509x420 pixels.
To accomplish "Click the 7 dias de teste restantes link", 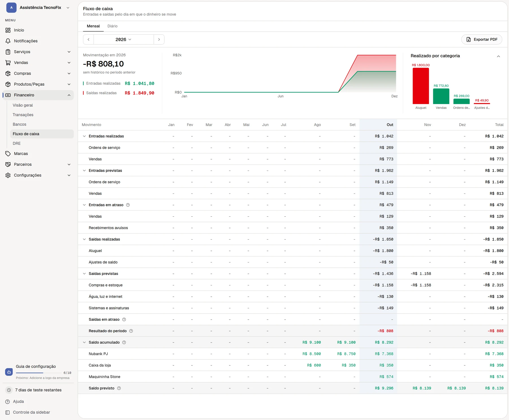I will coord(38,390).
